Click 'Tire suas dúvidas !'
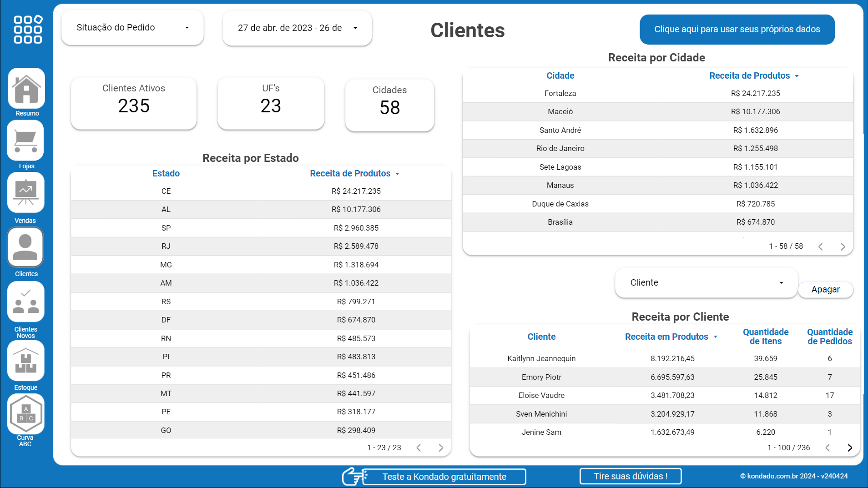 (630, 476)
